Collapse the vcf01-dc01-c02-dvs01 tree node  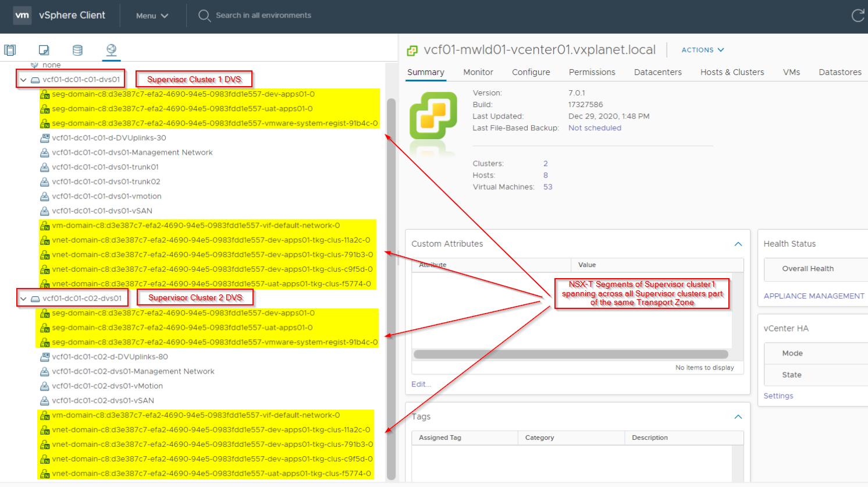23,298
